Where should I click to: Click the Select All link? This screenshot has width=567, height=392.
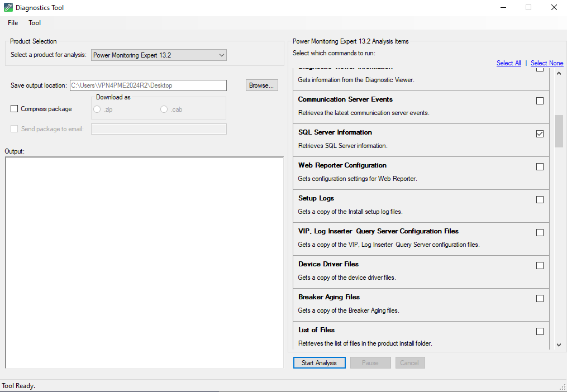point(509,63)
